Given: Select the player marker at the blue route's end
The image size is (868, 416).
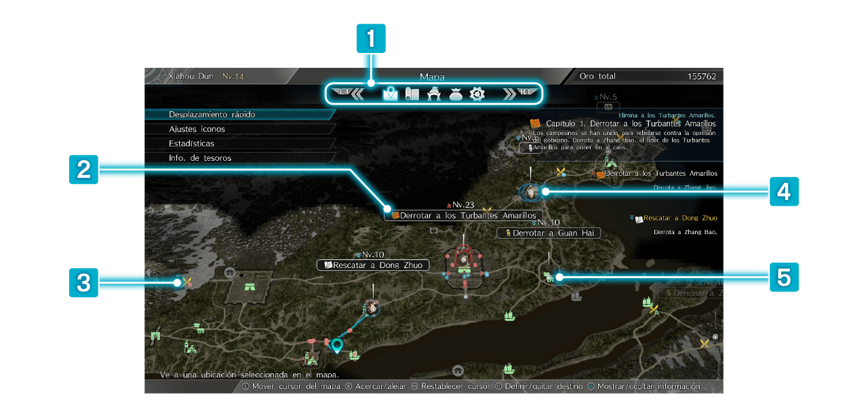Looking at the screenshot, I should tap(372, 309).
